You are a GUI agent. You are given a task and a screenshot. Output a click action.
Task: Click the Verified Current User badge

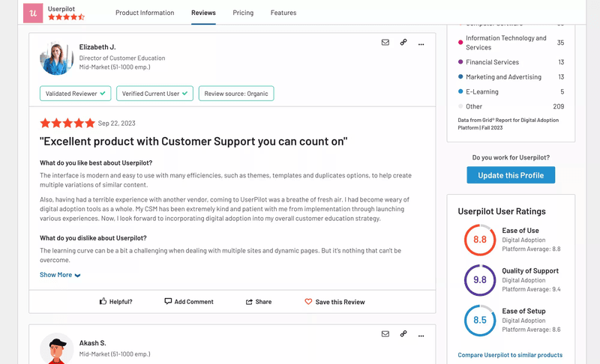pyautogui.click(x=154, y=94)
